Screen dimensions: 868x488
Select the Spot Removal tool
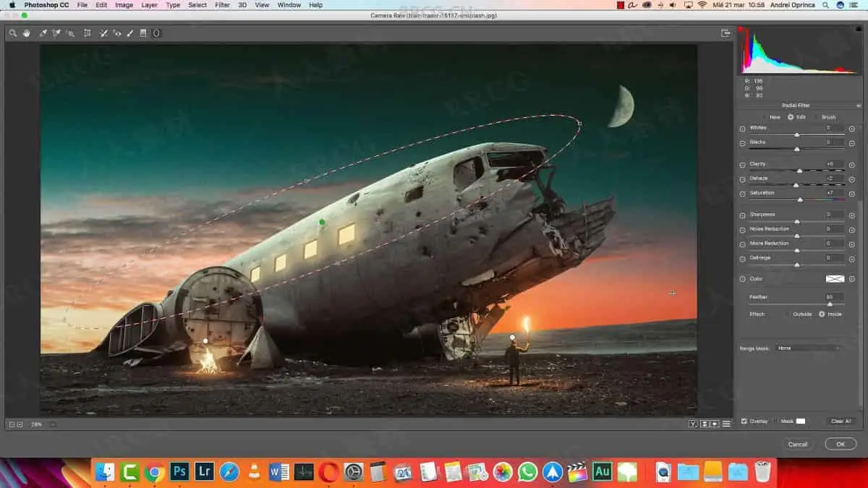tap(103, 33)
